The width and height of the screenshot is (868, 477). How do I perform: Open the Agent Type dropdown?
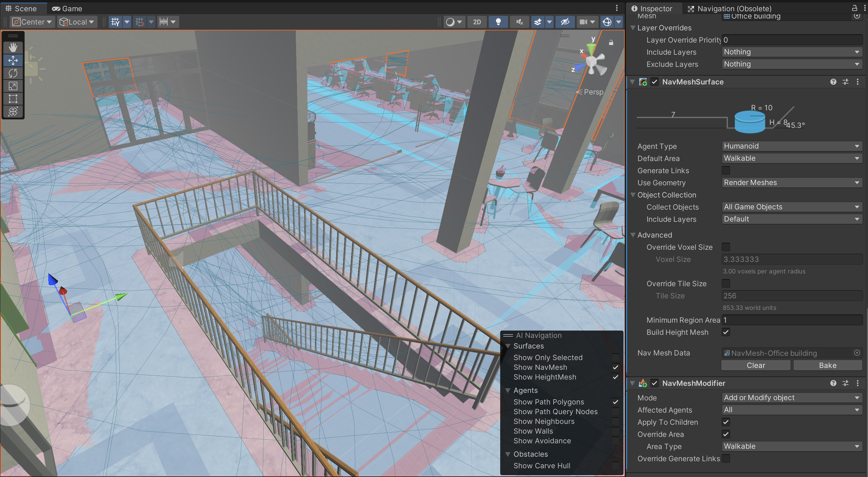(791, 146)
